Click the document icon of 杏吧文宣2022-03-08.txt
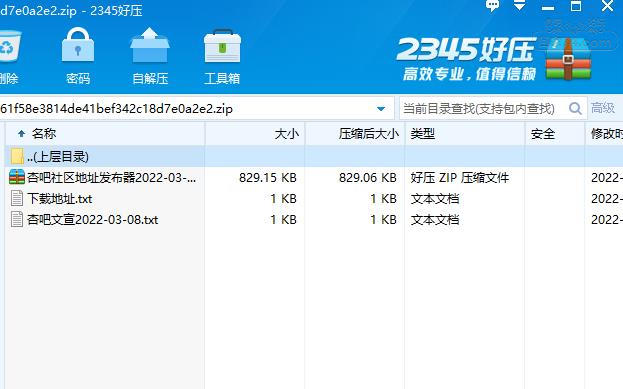 tap(17, 219)
